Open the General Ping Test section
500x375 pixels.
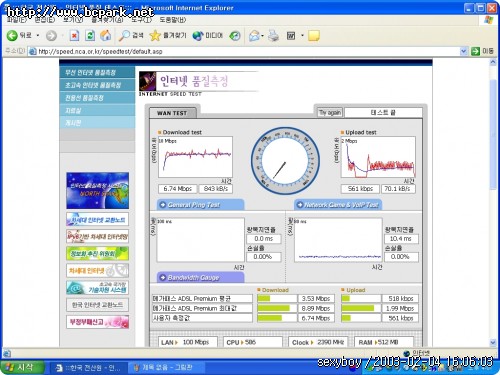click(x=200, y=205)
